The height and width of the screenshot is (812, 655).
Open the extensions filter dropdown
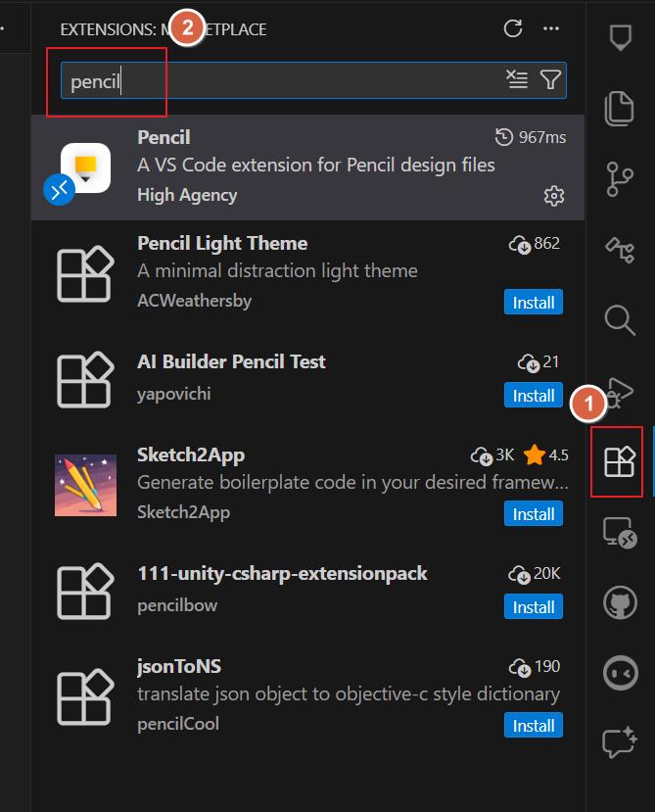click(x=550, y=80)
